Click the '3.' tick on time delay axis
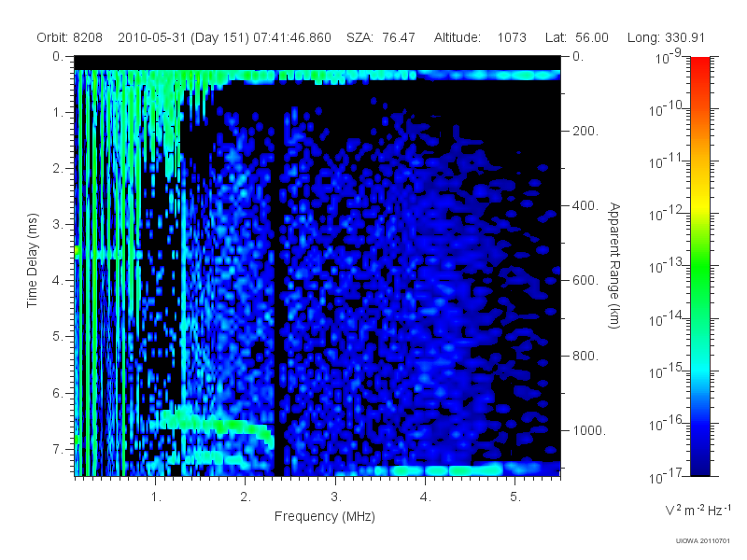The width and height of the screenshot is (747, 560). click(58, 224)
